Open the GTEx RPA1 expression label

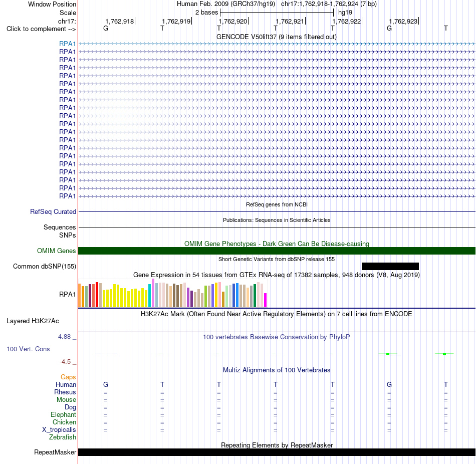point(68,294)
